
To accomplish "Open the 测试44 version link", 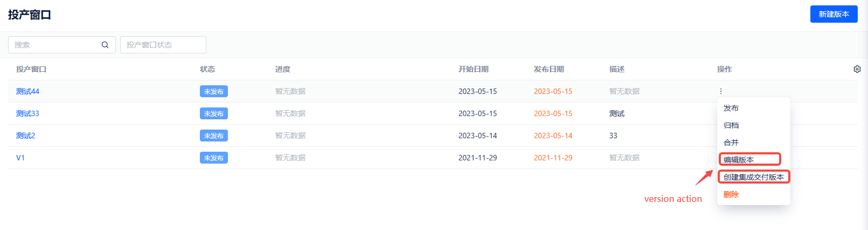I will tap(27, 91).
